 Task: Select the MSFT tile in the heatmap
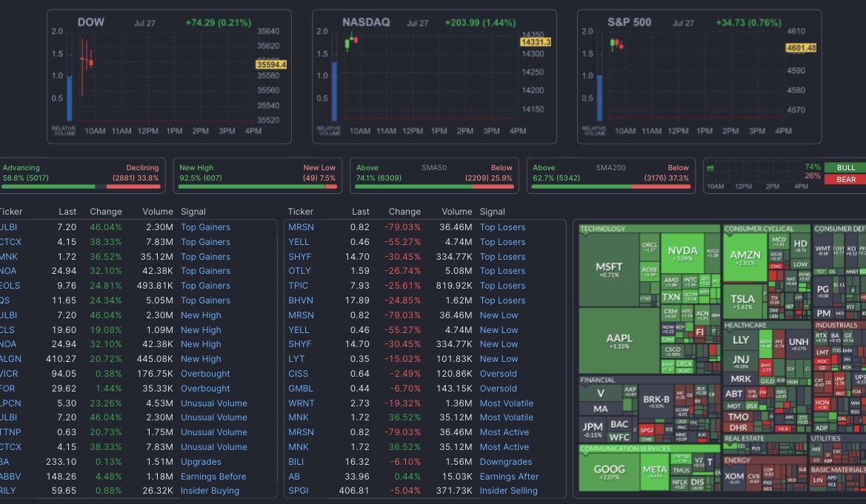609,270
